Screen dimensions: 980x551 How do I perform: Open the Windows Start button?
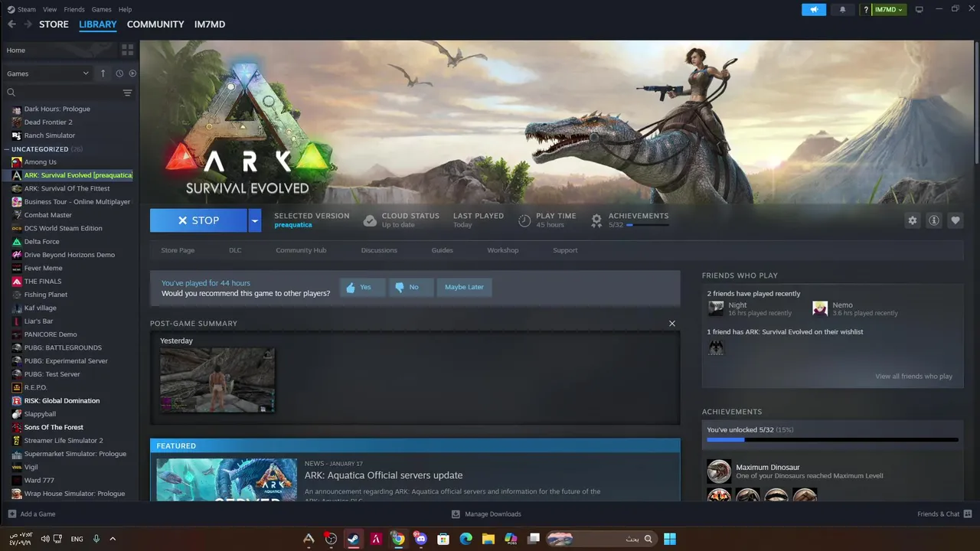pos(670,539)
